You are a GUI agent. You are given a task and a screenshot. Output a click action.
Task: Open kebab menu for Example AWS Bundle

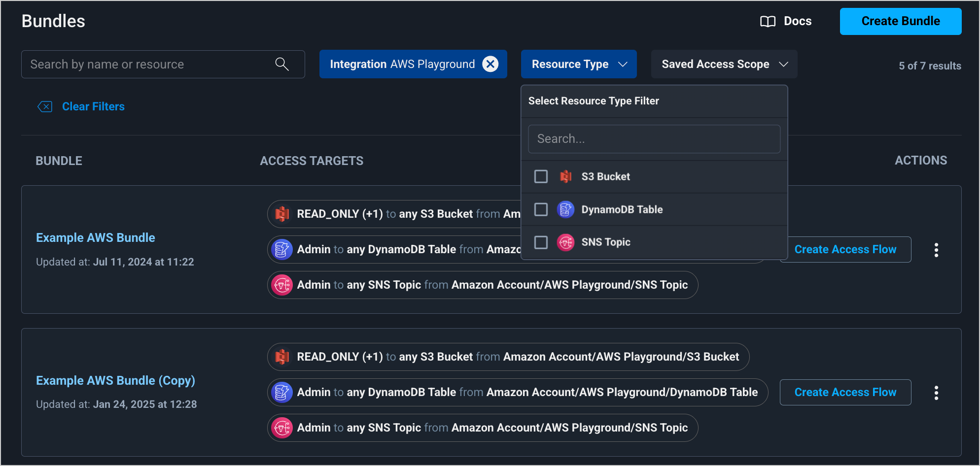coord(936,250)
